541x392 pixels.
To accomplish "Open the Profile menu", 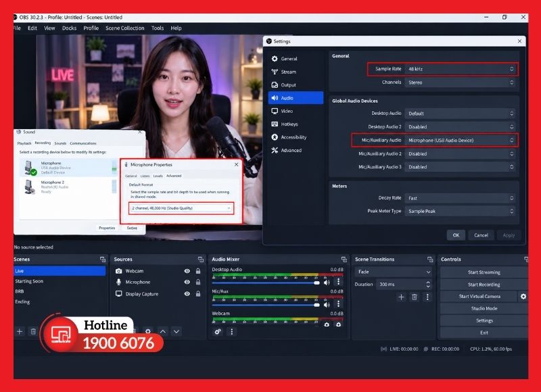I will (91, 28).
